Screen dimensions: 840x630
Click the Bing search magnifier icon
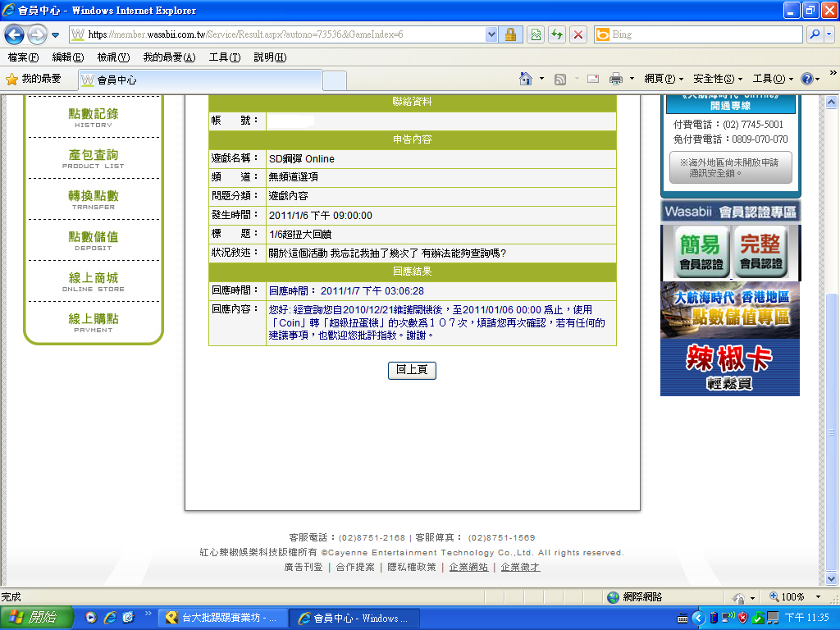click(x=815, y=34)
